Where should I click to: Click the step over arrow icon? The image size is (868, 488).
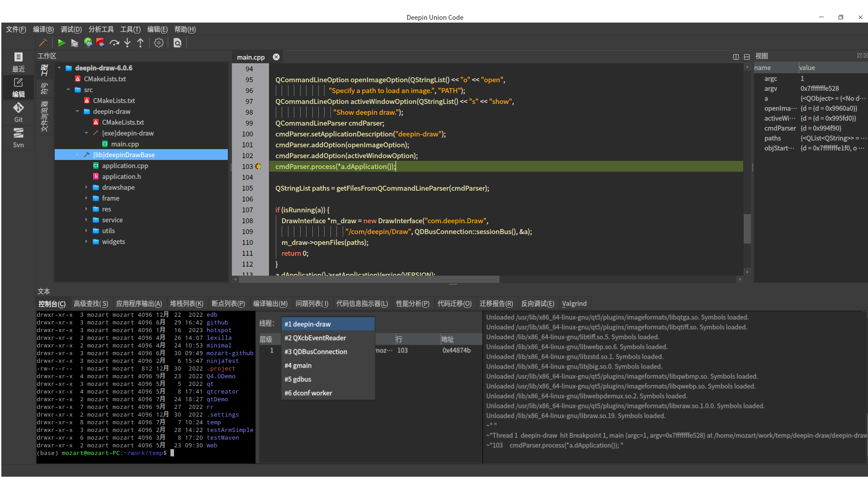click(x=114, y=42)
